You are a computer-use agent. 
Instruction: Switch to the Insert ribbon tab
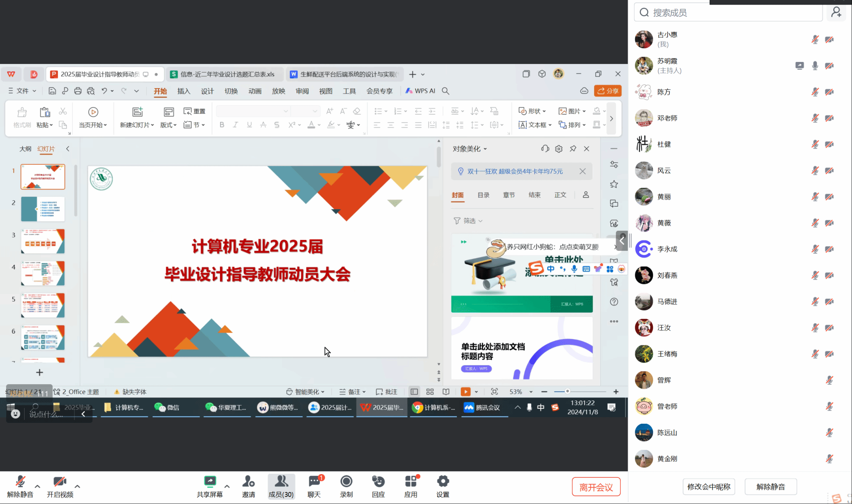[183, 91]
